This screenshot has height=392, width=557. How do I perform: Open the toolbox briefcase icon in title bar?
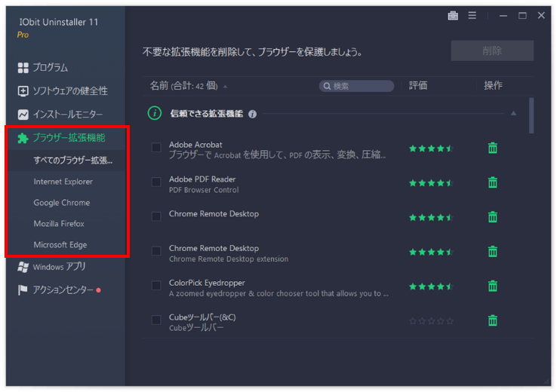point(453,16)
